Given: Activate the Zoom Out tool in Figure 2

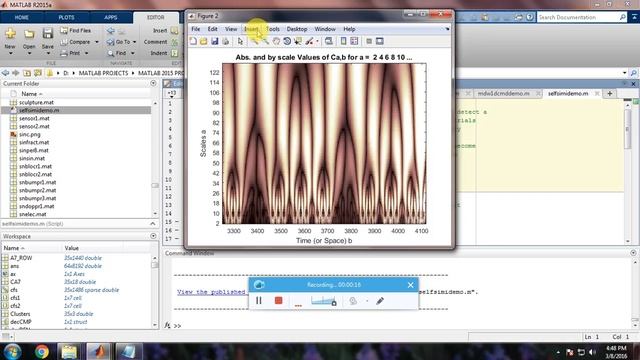Looking at the screenshot, I should coord(265,41).
